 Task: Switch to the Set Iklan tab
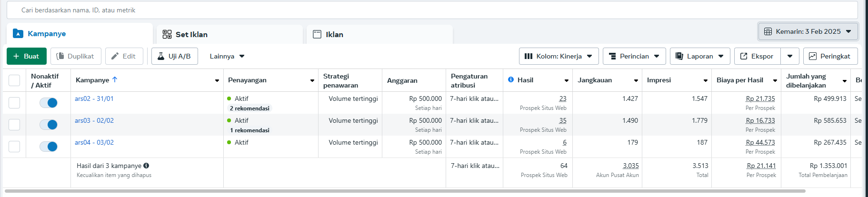pyautogui.click(x=191, y=34)
